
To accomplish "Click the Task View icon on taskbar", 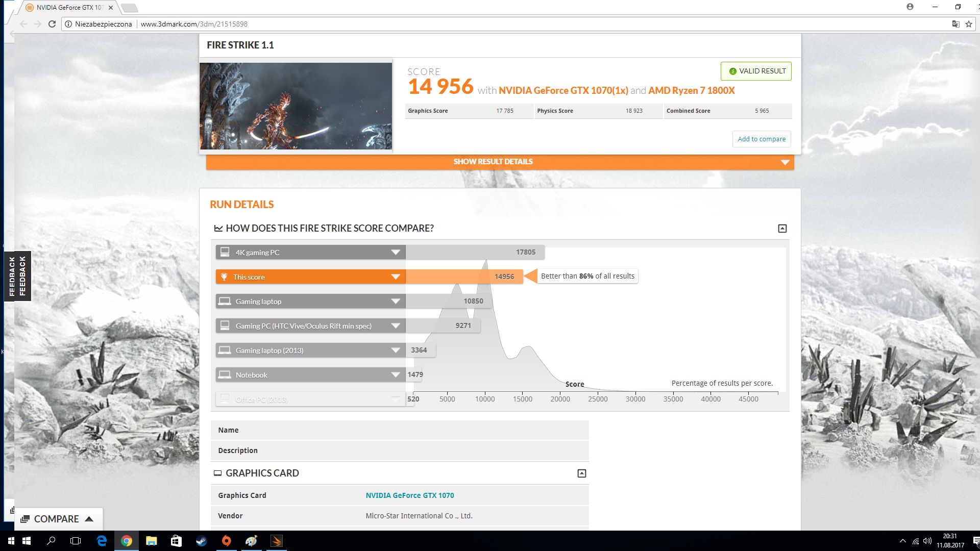I will [75, 541].
